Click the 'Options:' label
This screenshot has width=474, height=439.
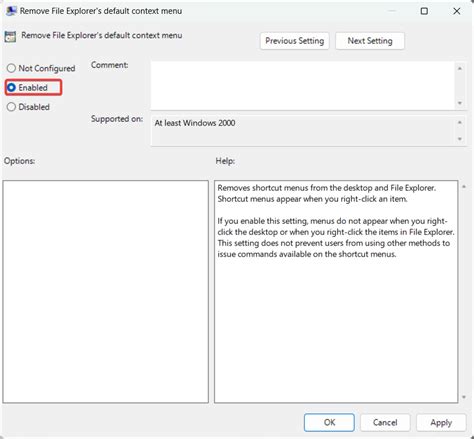tap(19, 161)
